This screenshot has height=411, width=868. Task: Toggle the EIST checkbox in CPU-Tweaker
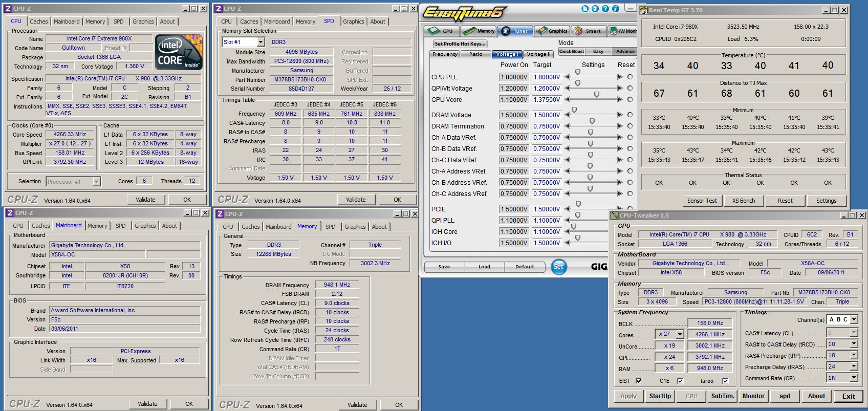pos(639,381)
